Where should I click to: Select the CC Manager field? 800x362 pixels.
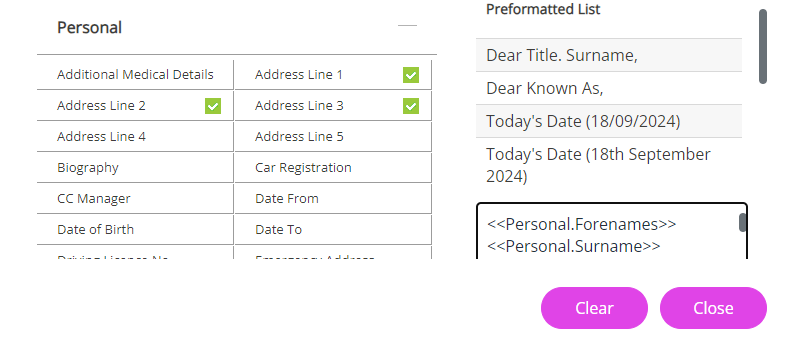point(135,199)
